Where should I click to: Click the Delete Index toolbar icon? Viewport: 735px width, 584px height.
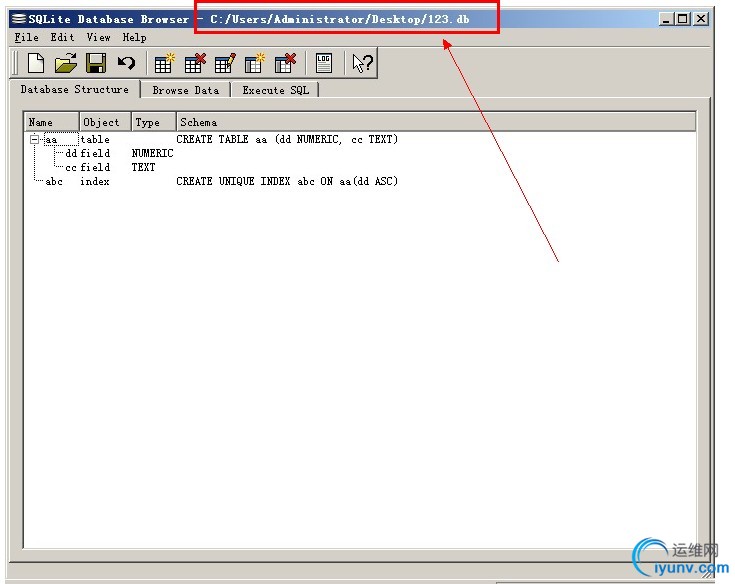[285, 63]
